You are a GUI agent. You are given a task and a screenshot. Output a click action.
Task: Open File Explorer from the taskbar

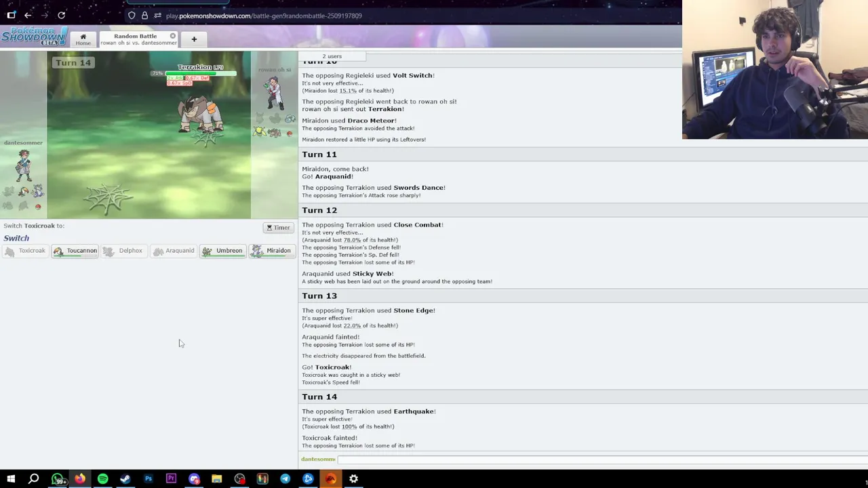point(216,479)
